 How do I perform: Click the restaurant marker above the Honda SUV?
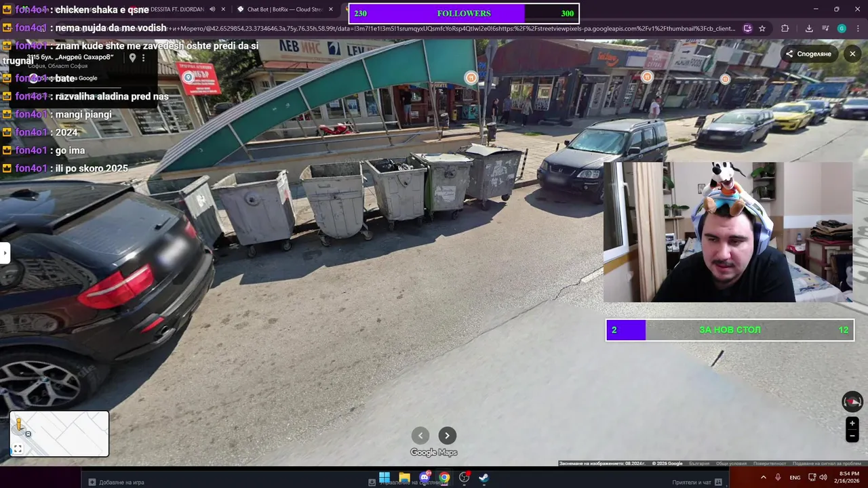click(x=647, y=77)
